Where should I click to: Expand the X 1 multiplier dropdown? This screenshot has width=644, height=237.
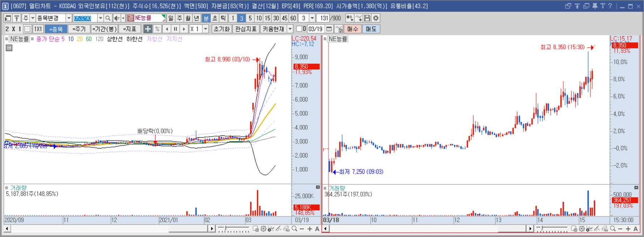(206, 29)
